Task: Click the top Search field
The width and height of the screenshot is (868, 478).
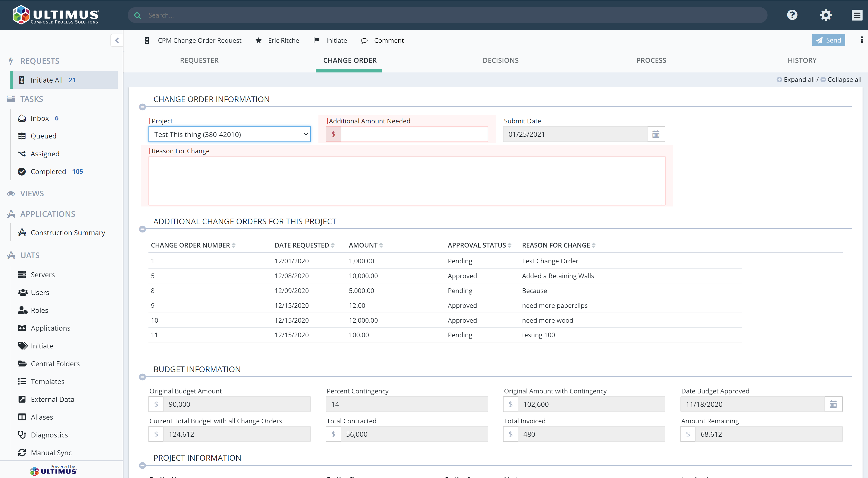Action: coord(447,16)
